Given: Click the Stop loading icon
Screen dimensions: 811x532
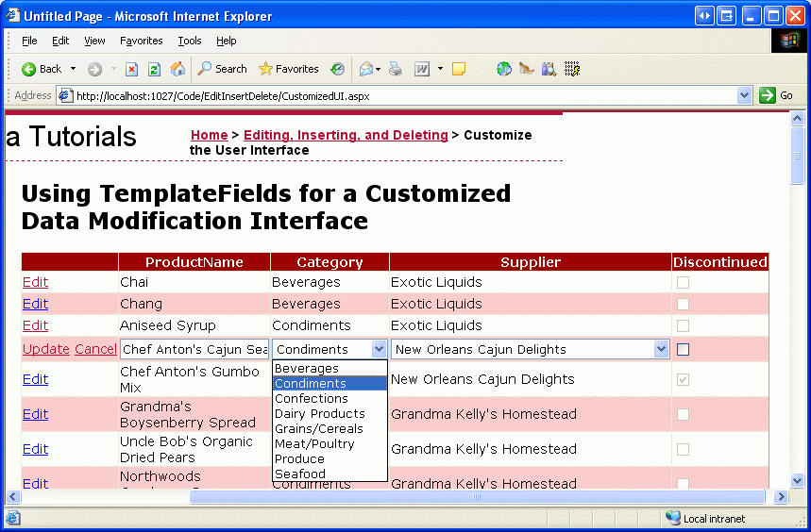Looking at the screenshot, I should pyautogui.click(x=132, y=69).
